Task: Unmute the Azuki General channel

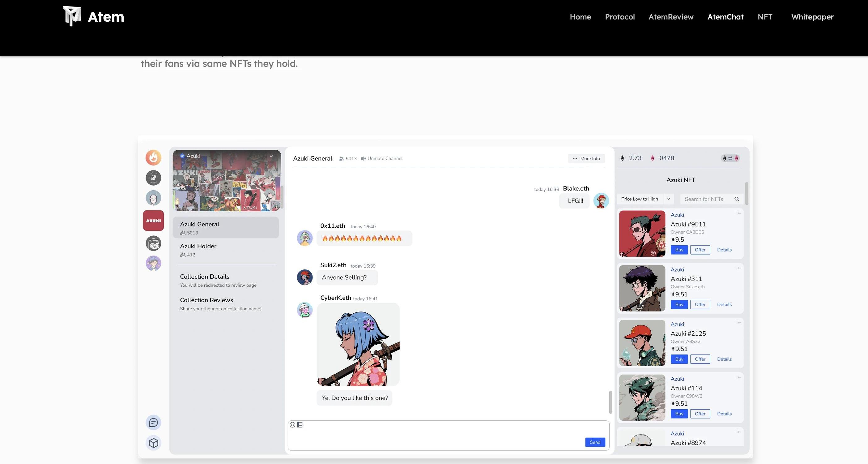Action: tap(382, 158)
